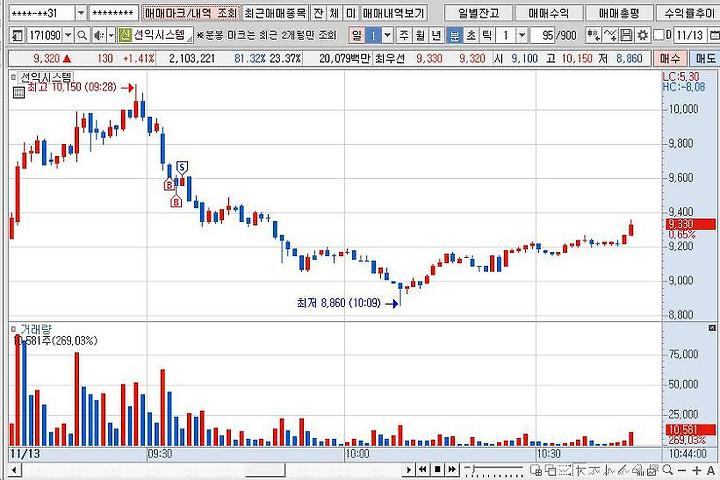
Task: Open the grid table icon under chart title
Action: [x=19, y=93]
